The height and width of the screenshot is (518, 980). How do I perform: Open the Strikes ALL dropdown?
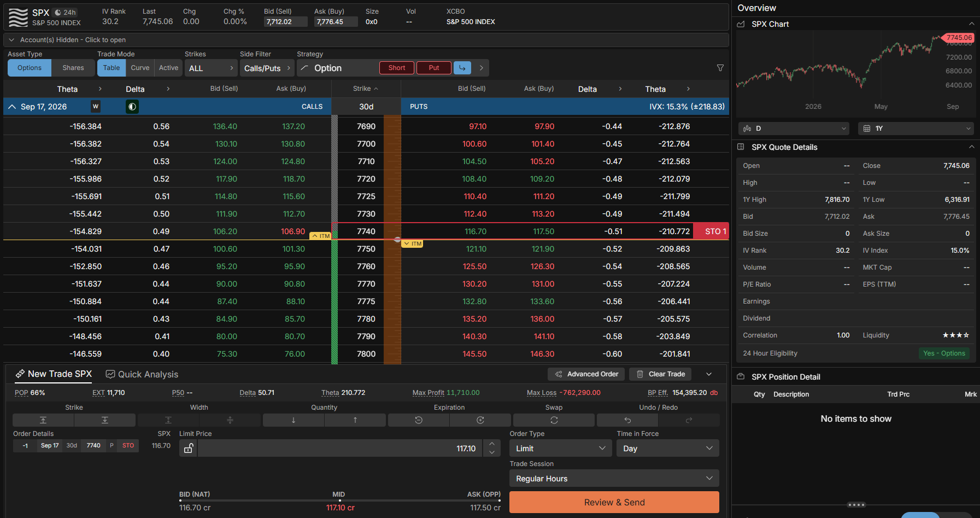211,68
